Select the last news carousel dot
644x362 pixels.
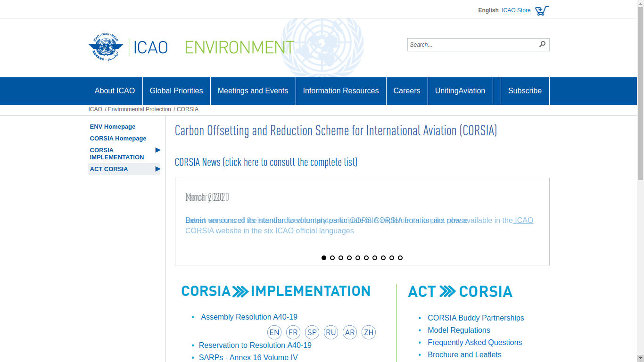point(400,258)
